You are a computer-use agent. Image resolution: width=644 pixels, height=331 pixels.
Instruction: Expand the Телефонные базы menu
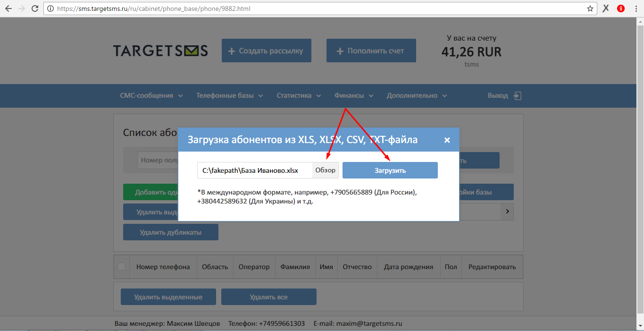(x=230, y=96)
